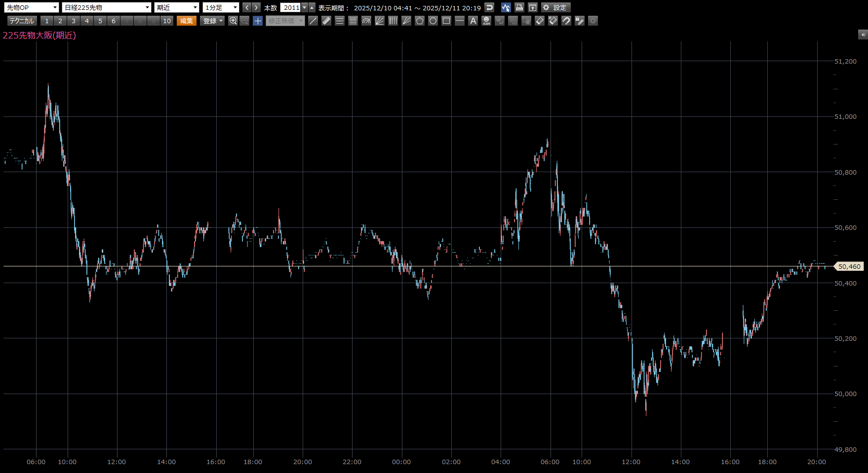Open the 設定 settings button
This screenshot has height=473, width=868.
[x=555, y=7]
